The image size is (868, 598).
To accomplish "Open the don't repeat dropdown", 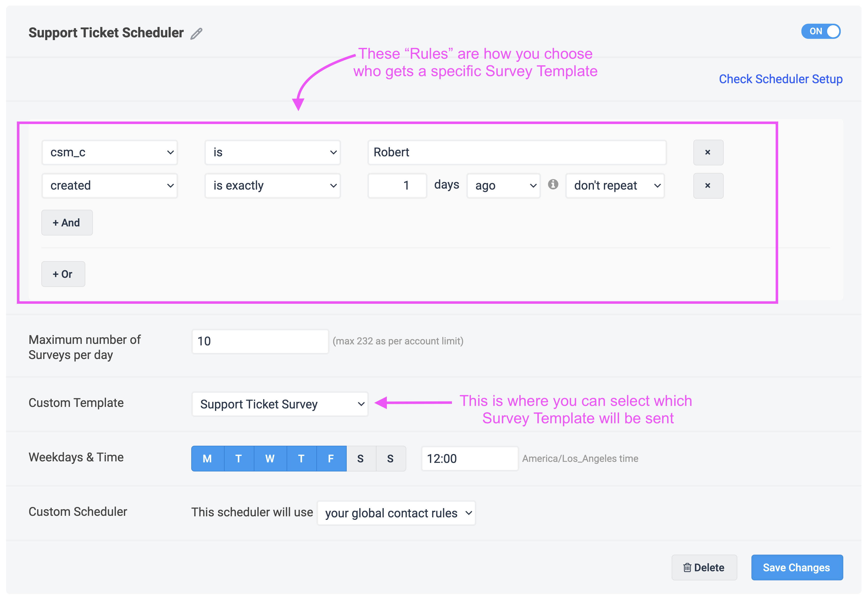I will pyautogui.click(x=614, y=186).
